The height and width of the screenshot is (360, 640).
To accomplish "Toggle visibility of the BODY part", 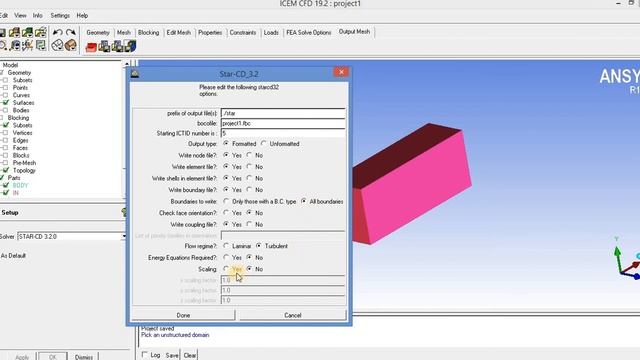I will pyautogui.click(x=5, y=185).
